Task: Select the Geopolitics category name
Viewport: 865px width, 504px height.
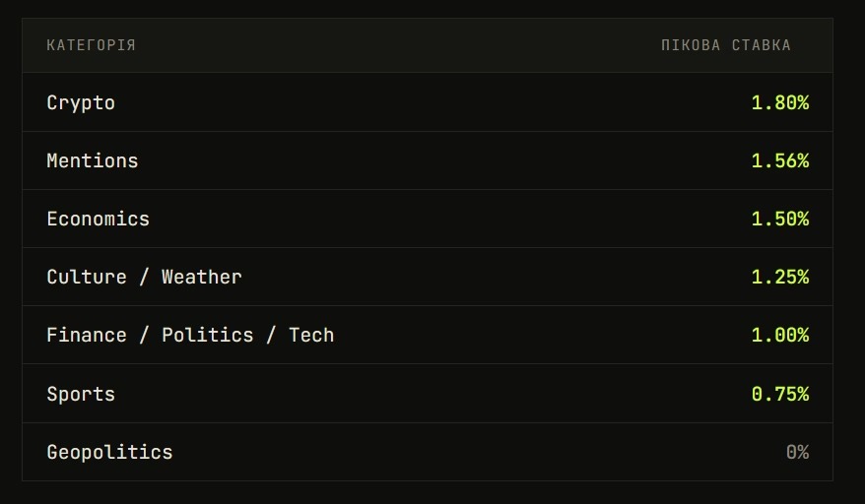Action: tap(109, 452)
